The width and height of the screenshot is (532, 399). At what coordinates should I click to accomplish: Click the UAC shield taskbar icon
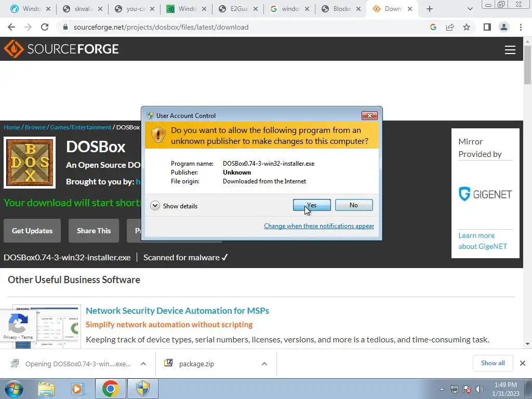[x=143, y=389]
